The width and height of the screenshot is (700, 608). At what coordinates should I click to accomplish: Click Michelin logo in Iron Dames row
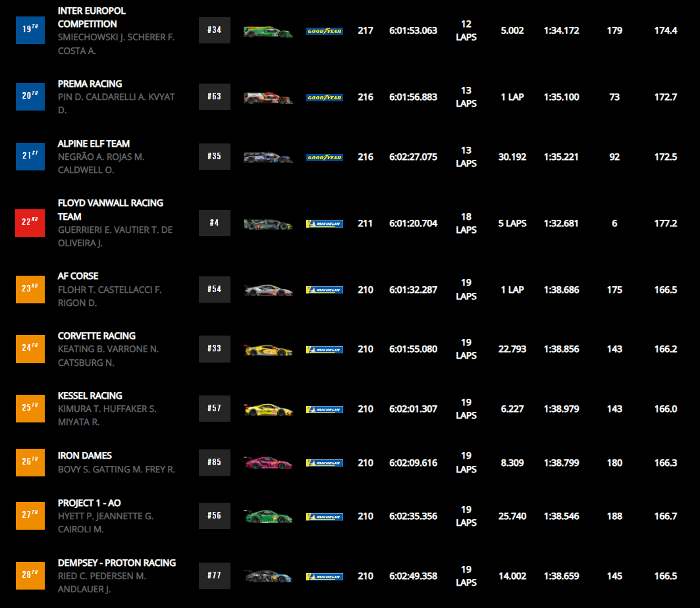tap(325, 463)
